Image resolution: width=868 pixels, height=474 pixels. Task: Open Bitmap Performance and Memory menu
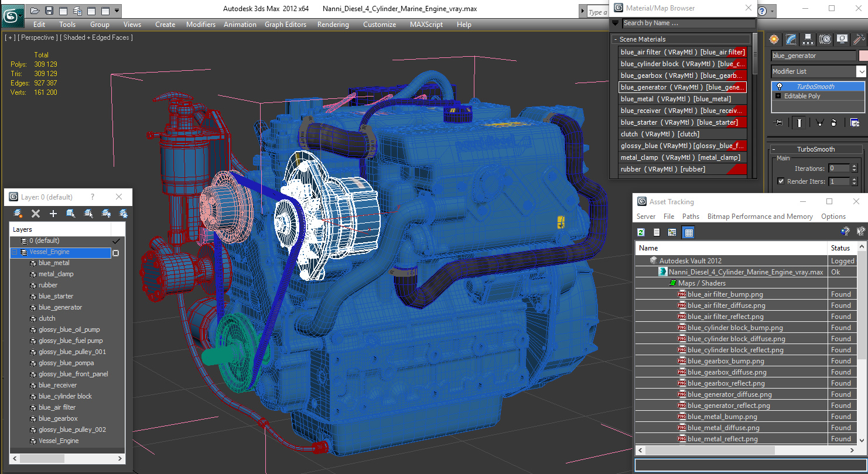pos(760,217)
